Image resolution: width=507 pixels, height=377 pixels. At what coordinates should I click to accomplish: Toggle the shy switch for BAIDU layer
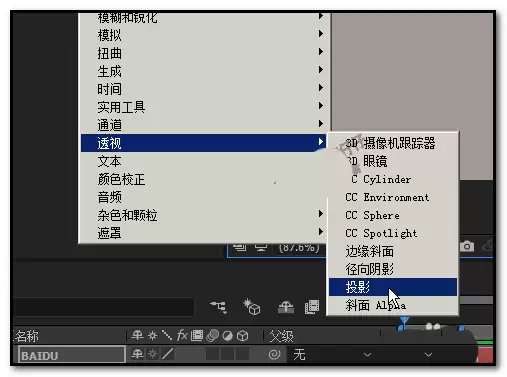pyautogui.click(x=137, y=354)
